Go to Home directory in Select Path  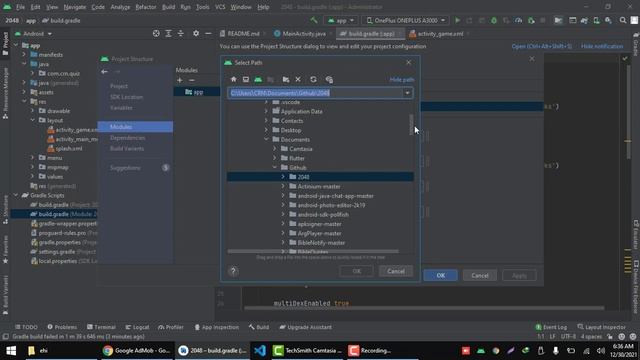(x=233, y=80)
